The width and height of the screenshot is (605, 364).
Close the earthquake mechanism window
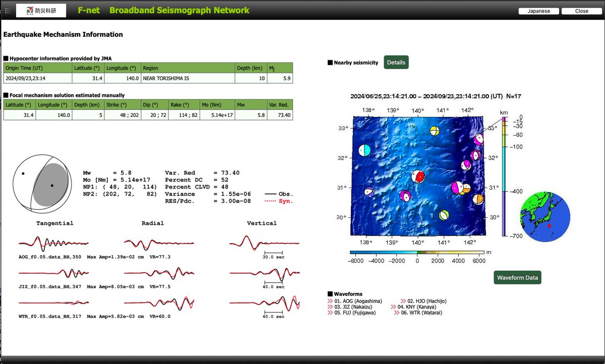581,11
